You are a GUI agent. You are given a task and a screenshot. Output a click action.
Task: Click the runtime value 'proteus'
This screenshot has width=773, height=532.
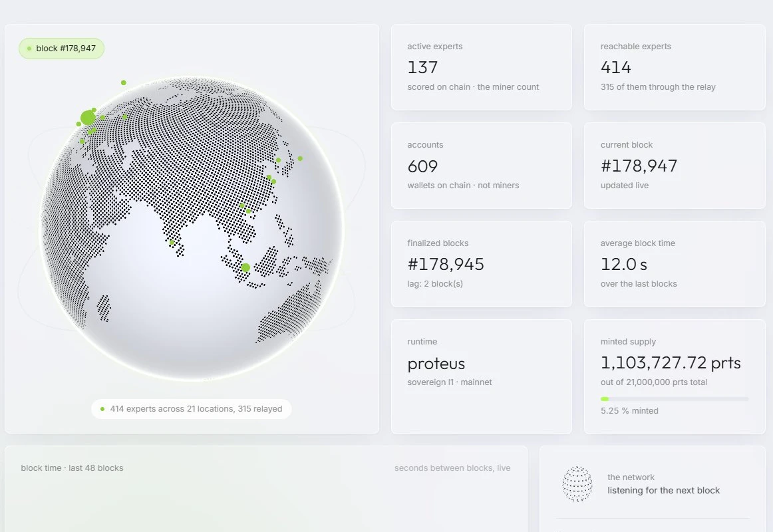436,364
